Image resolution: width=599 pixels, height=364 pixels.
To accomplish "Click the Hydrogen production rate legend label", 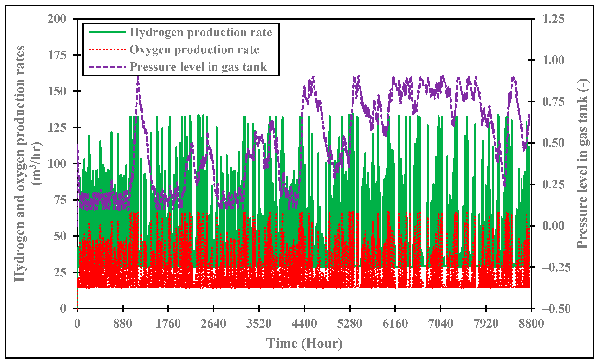I will coord(201,32).
